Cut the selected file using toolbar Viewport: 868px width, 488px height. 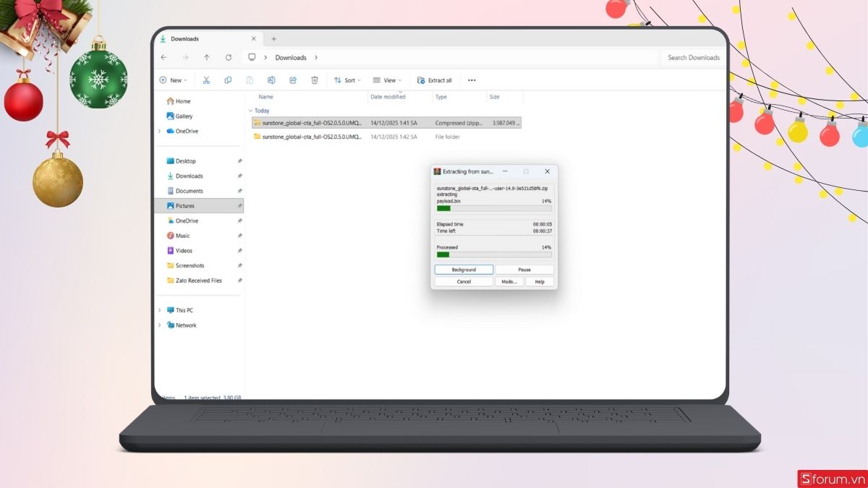tap(206, 80)
